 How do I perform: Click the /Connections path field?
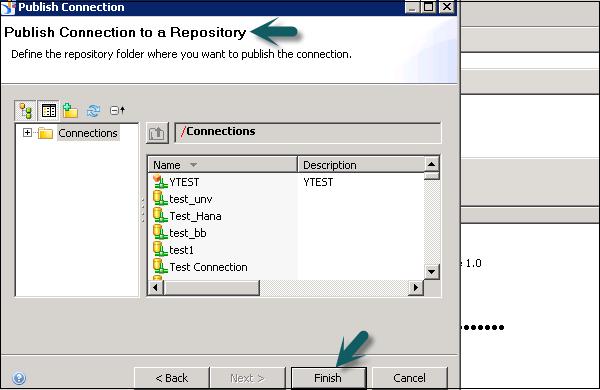[x=308, y=132]
